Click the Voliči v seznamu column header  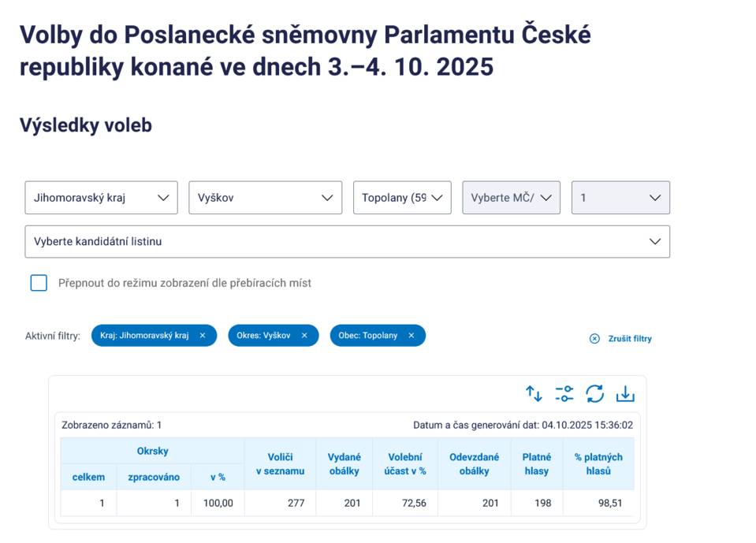click(280, 464)
